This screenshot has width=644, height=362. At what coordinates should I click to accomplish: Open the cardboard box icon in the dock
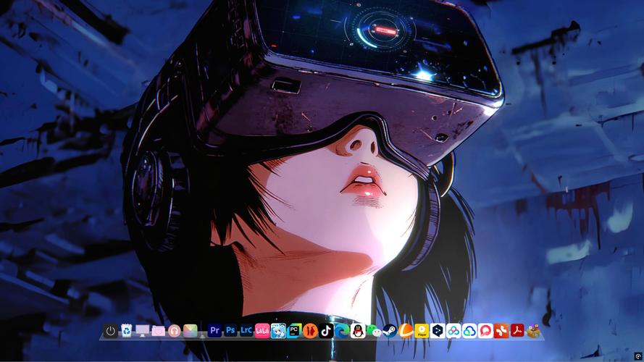(534, 331)
